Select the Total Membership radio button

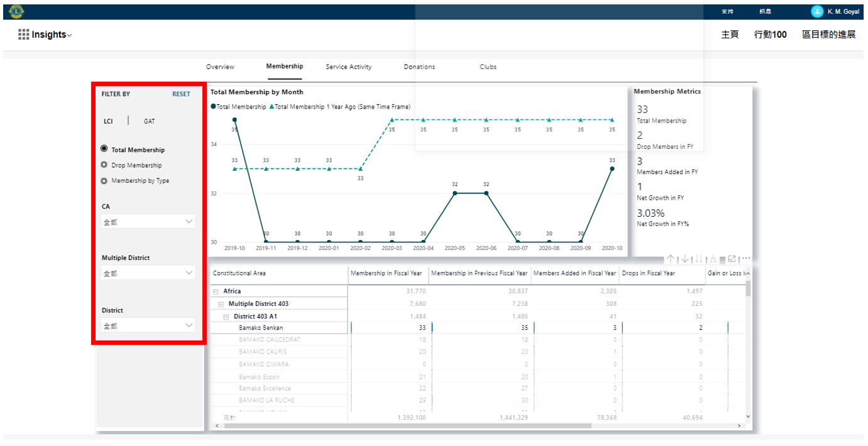tap(104, 150)
